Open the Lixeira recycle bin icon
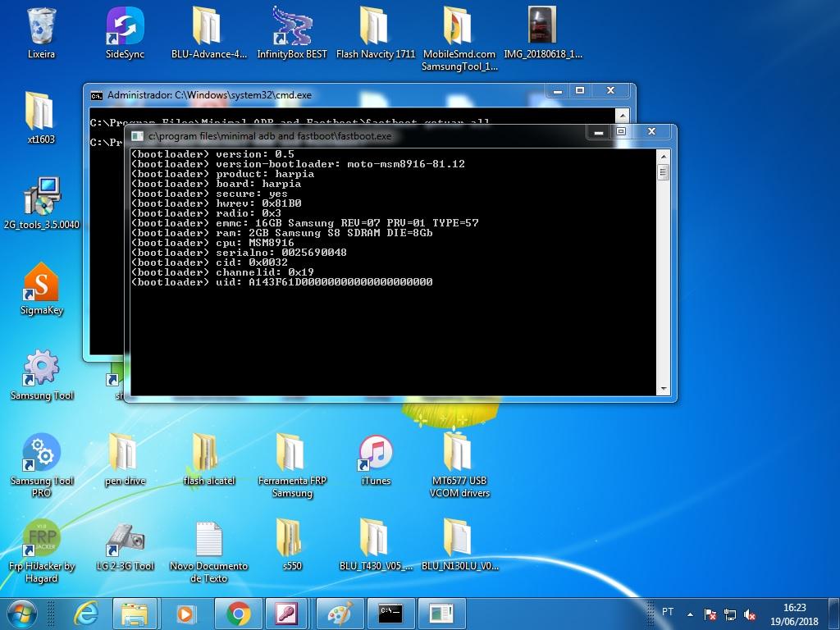 pyautogui.click(x=41, y=32)
